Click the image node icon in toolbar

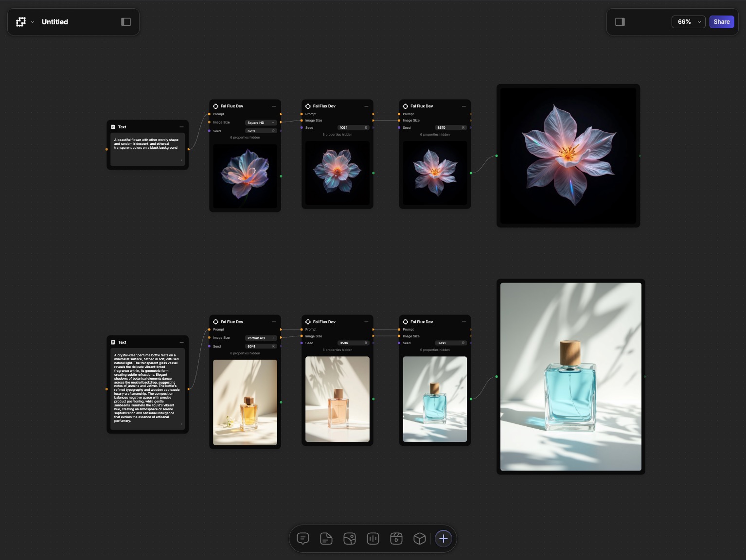pos(350,539)
